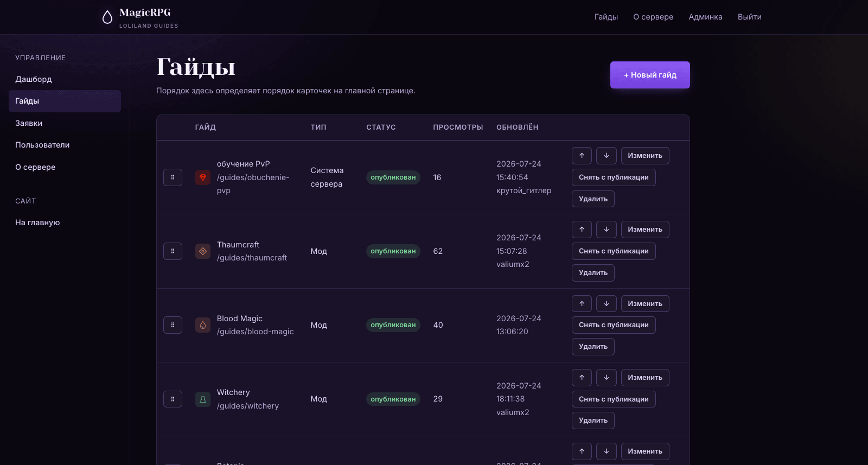Click Изменить for обучение PvP
Screen dimensions: 868x465
pyautogui.click(x=645, y=156)
